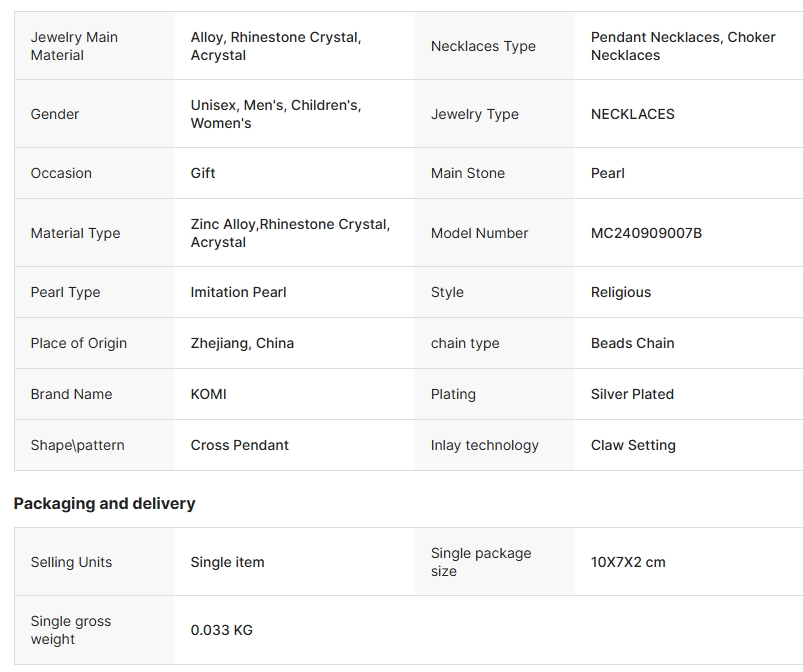Select the Gift occasion value

[x=203, y=173]
